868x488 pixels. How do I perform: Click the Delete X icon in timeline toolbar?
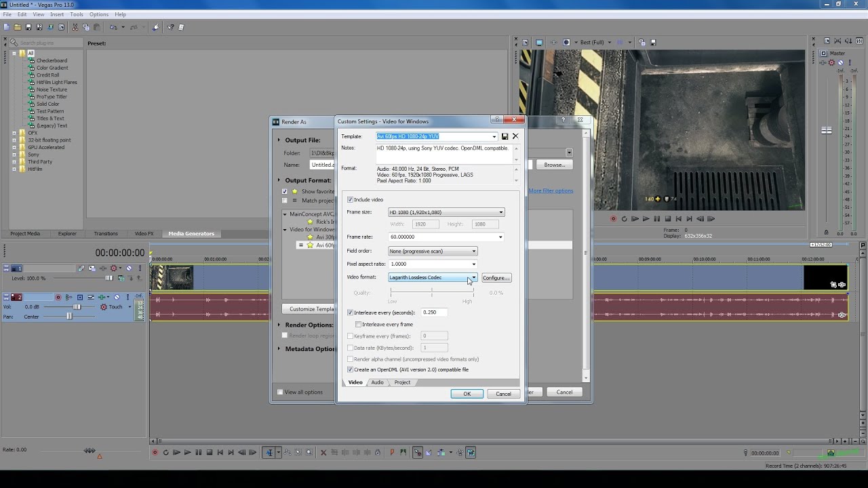[323, 453]
